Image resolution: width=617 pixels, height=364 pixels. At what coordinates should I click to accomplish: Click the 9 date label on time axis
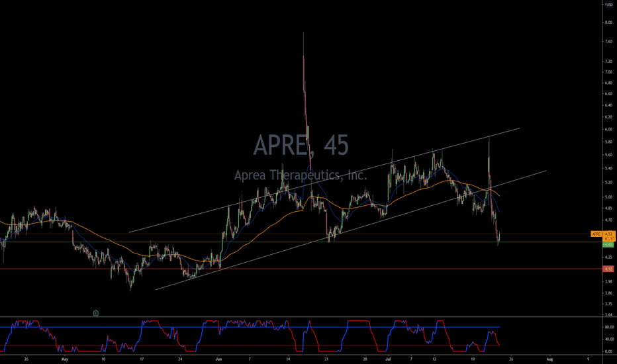click(589, 359)
